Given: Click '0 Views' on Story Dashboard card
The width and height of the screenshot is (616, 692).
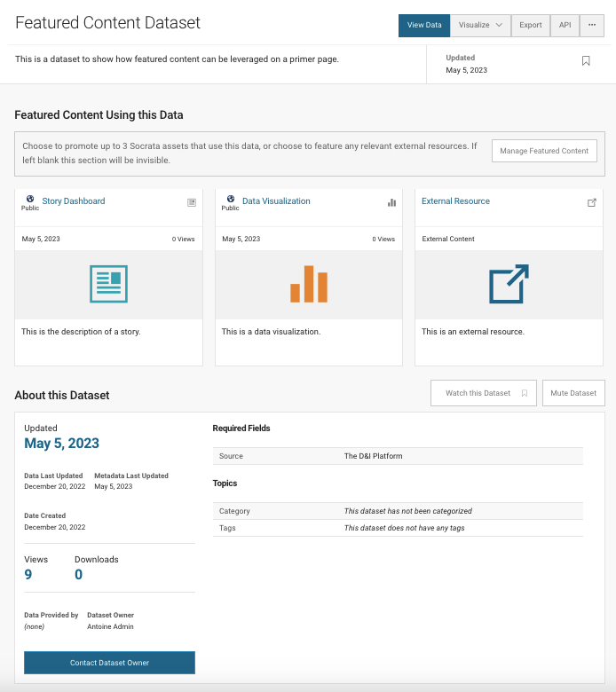Looking at the screenshot, I should coord(183,240).
